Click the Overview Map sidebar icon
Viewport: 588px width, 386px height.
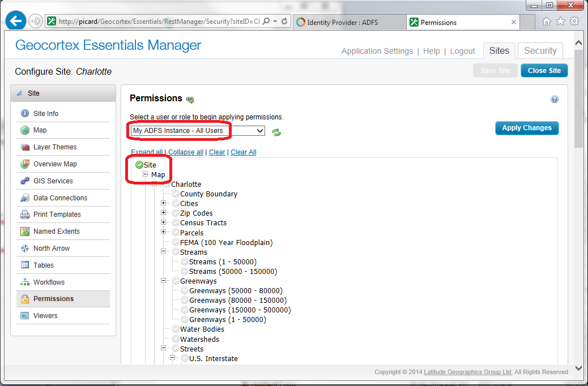(25, 164)
